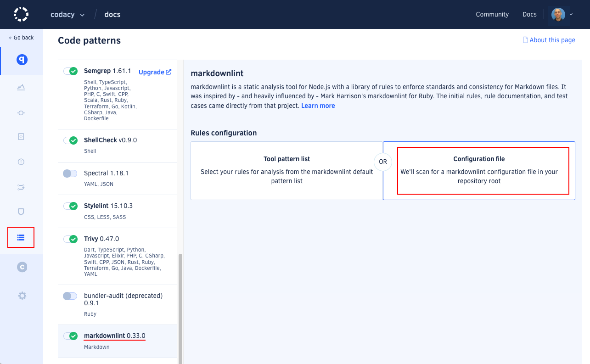The width and height of the screenshot is (590, 364).
Task: Toggle the markdownlint tool switch
Action: click(x=70, y=336)
